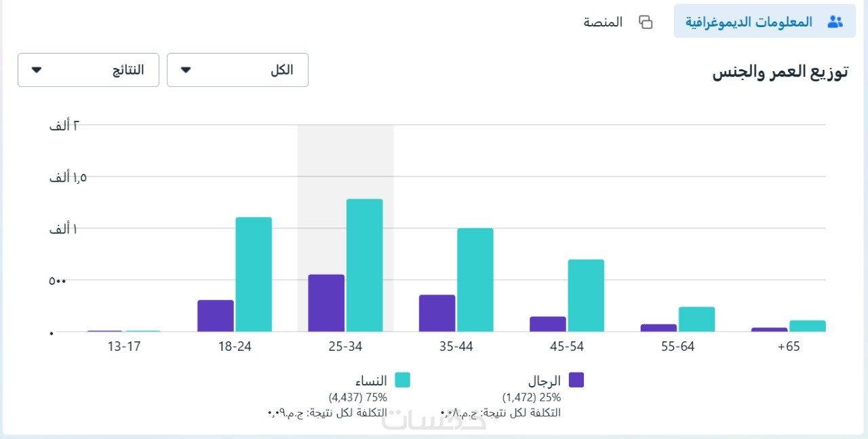Click the women bar for 45-54

click(586, 295)
